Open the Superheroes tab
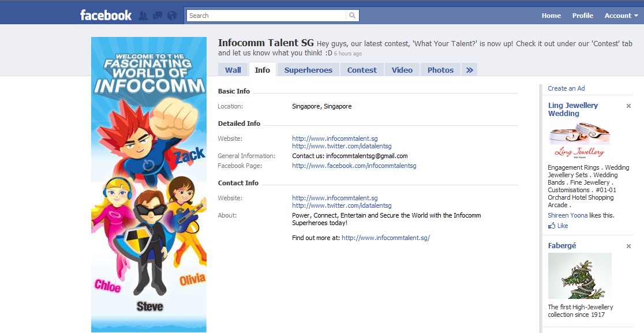644x333 pixels. 309,70
